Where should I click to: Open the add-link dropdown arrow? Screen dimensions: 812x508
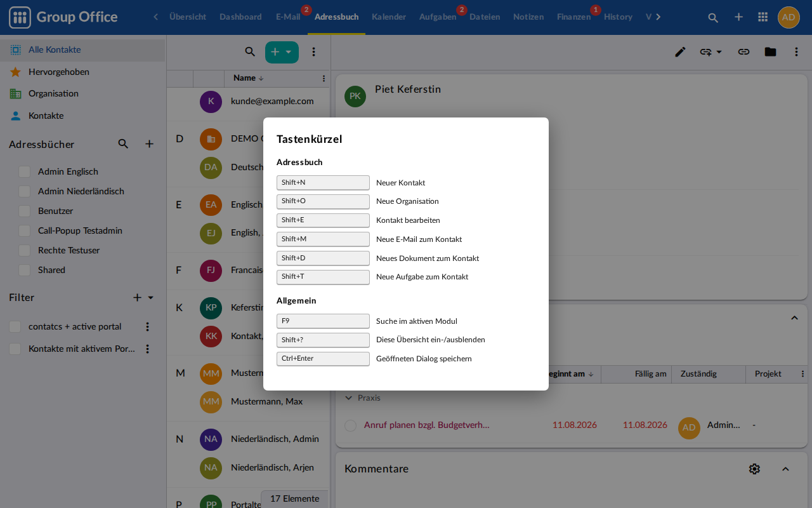pyautogui.click(x=719, y=52)
